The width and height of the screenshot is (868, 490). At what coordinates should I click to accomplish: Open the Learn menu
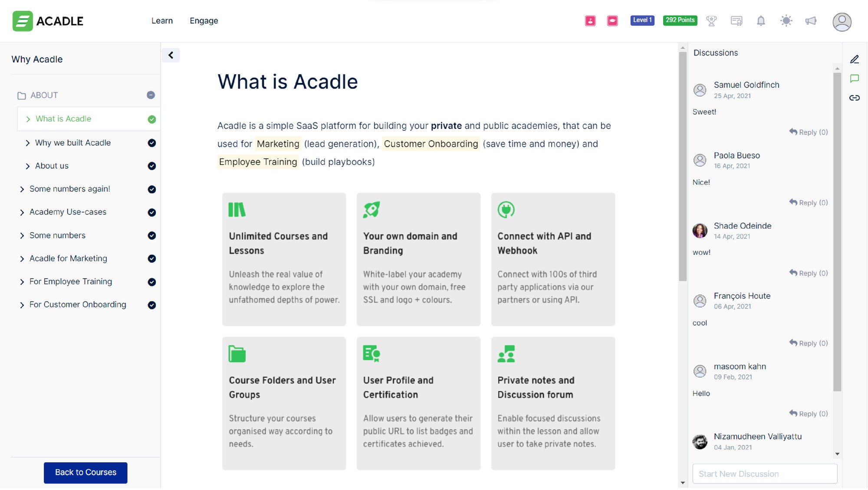pos(162,21)
